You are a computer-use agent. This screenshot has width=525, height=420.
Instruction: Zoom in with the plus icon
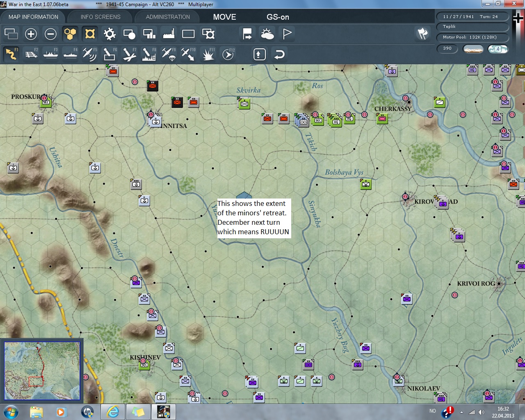[x=31, y=34]
